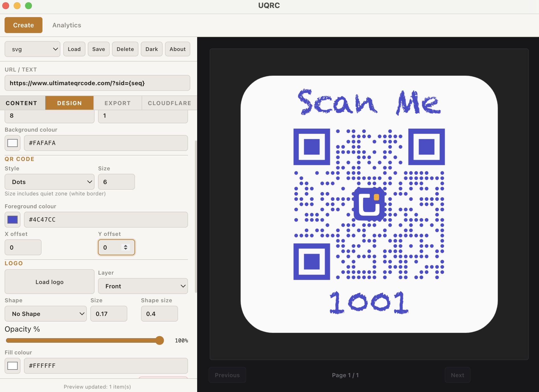The width and height of the screenshot is (539, 392).
Task: Click the QR code Size field
Action: point(117,182)
